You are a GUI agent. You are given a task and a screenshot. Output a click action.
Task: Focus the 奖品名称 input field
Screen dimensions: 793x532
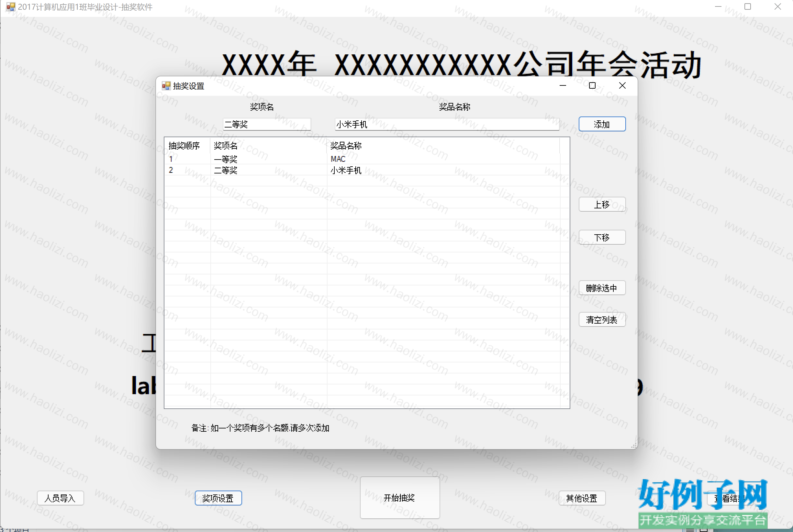pos(447,124)
